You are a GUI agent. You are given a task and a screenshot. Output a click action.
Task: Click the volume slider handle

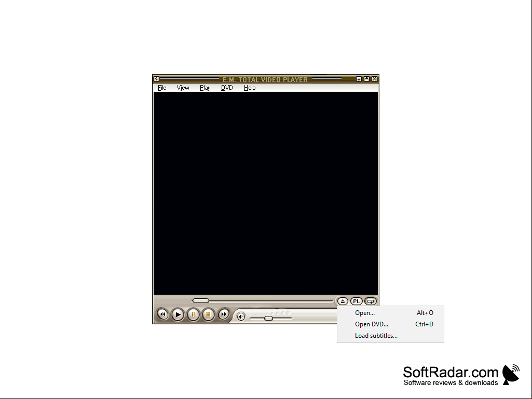click(268, 318)
